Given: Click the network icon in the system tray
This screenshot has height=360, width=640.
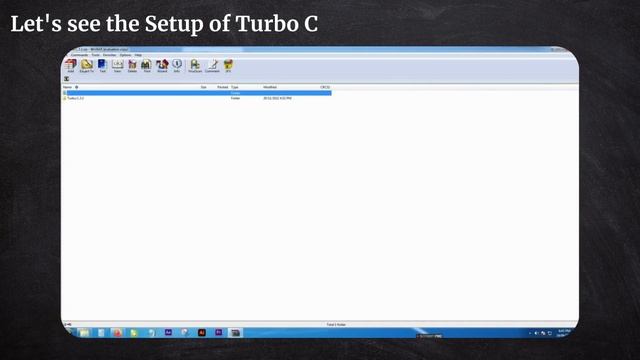Looking at the screenshot, I should click(543, 333).
